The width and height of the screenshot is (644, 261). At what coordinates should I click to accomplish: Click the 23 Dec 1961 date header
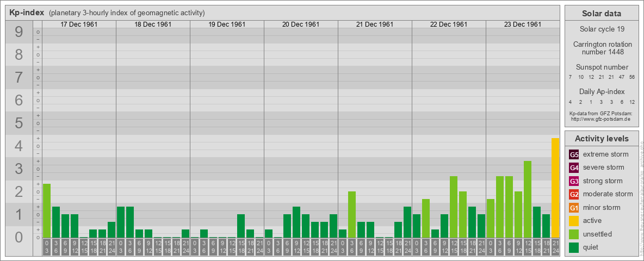tap(522, 24)
